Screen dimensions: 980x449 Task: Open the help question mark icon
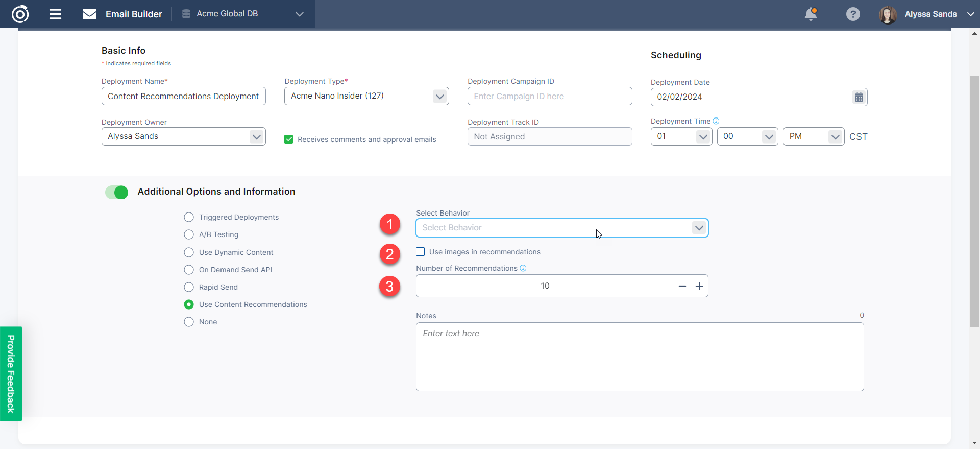coord(852,14)
